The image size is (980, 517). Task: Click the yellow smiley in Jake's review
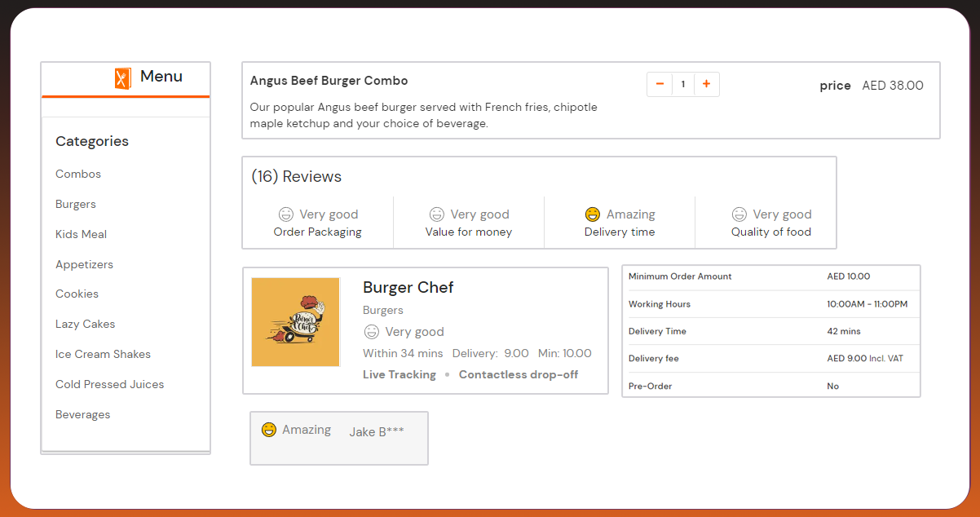point(269,430)
